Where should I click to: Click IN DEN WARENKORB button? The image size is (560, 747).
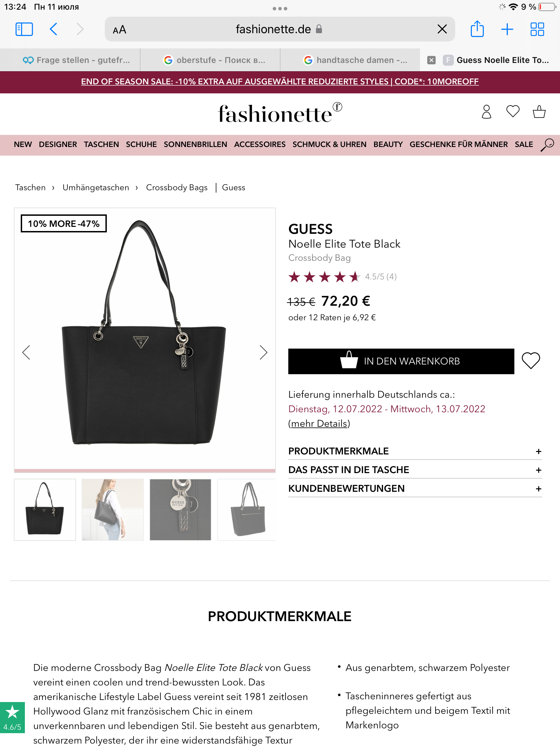click(x=401, y=361)
